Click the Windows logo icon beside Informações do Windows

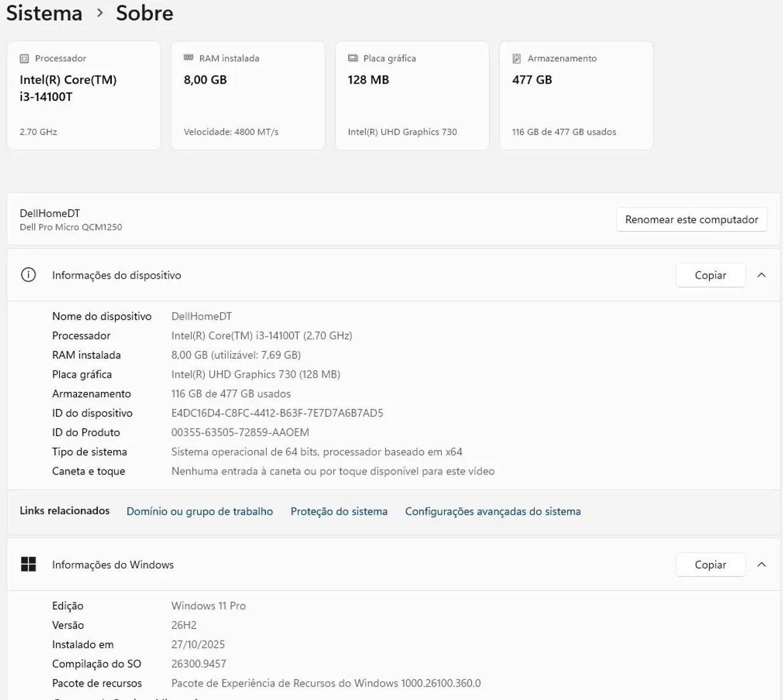[28, 564]
